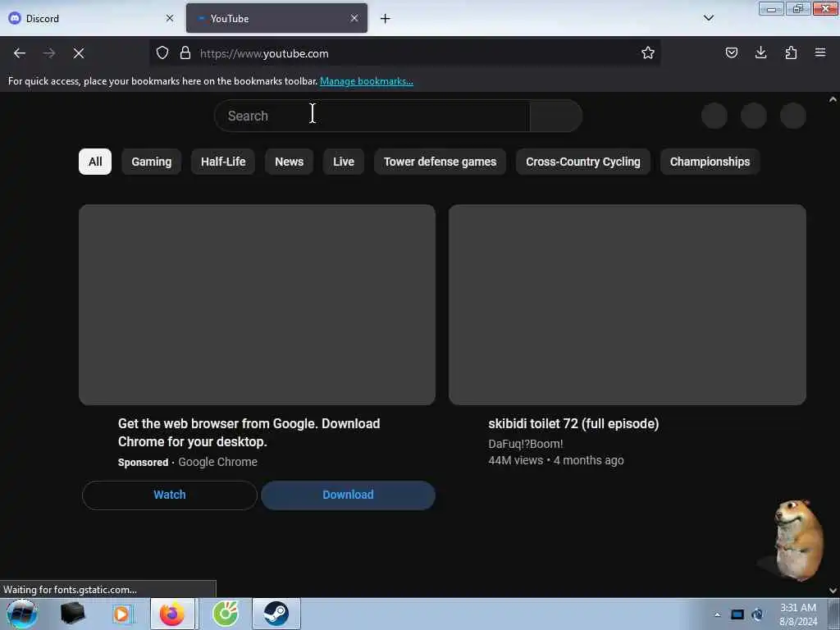
Task: Choose the Tower defense games chip
Action: 440,162
